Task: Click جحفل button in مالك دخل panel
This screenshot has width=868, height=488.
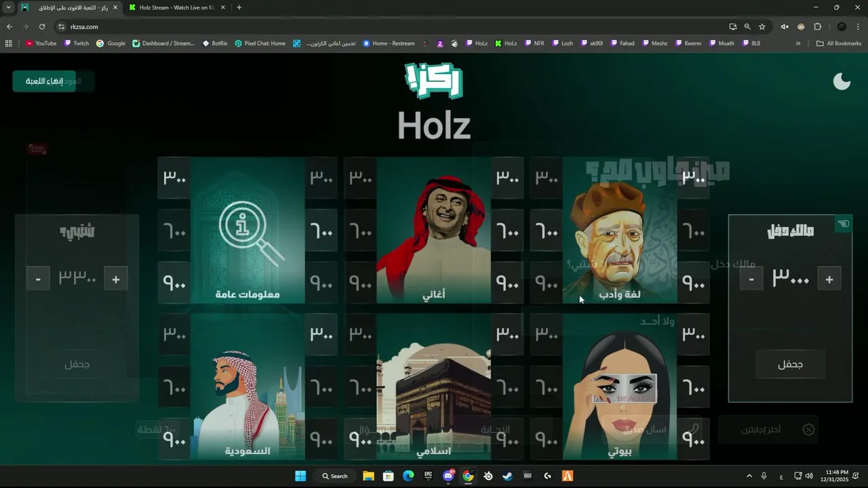Action: pos(790,365)
